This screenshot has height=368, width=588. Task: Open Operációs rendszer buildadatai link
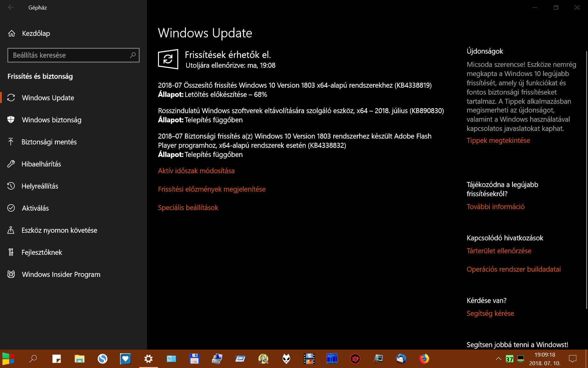(x=514, y=269)
